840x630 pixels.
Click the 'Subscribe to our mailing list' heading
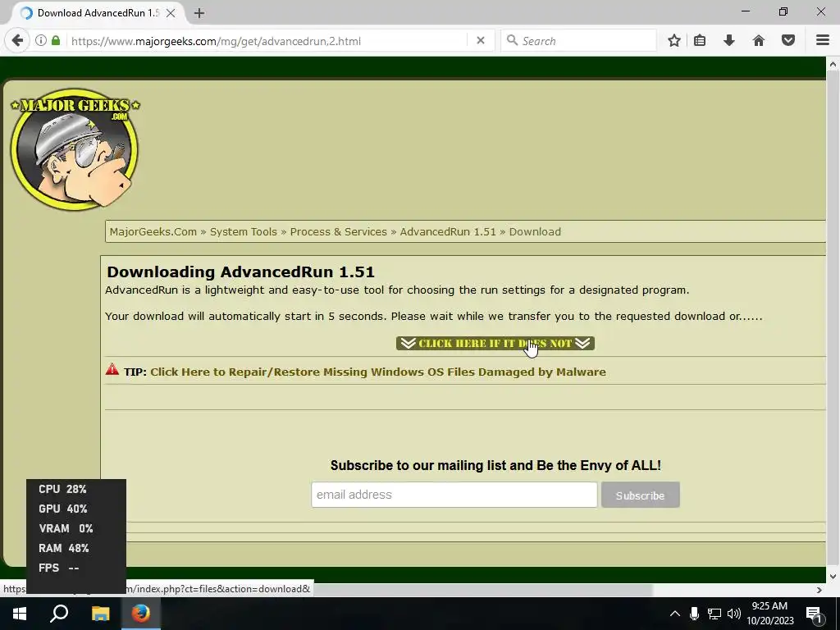495,465
